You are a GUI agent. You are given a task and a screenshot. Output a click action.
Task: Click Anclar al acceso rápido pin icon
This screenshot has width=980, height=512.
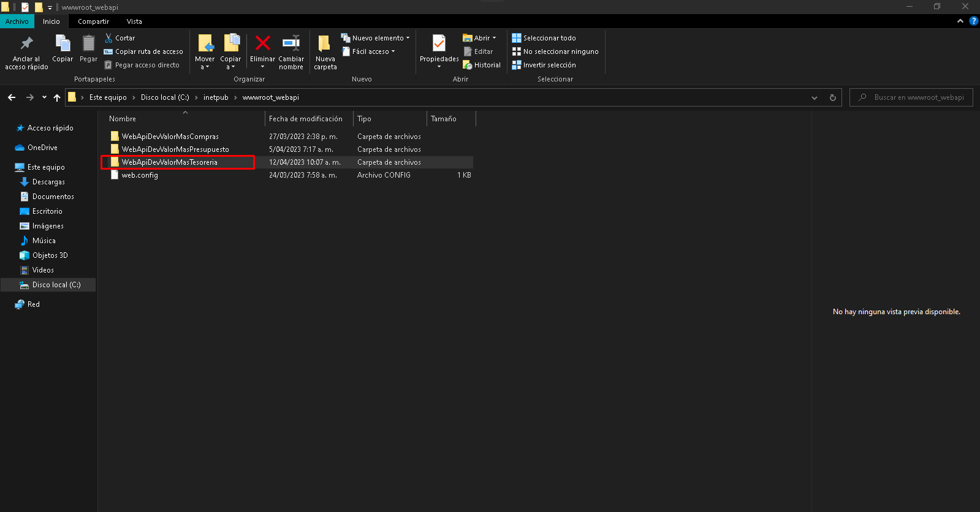(x=26, y=44)
